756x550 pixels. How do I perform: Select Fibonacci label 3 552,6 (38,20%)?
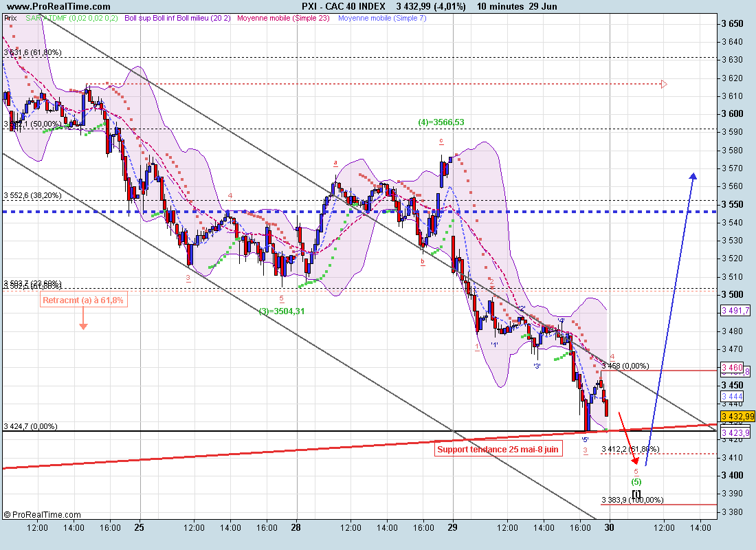(32, 195)
